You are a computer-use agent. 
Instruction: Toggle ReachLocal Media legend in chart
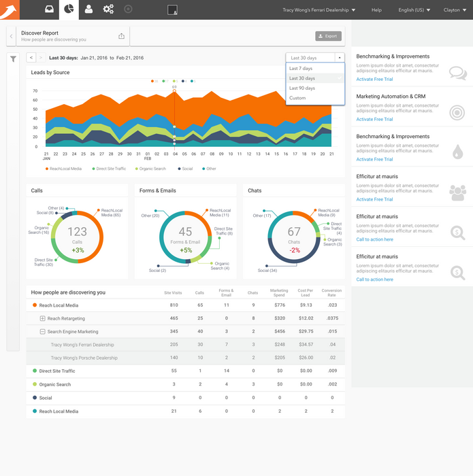pyautogui.click(x=63, y=169)
